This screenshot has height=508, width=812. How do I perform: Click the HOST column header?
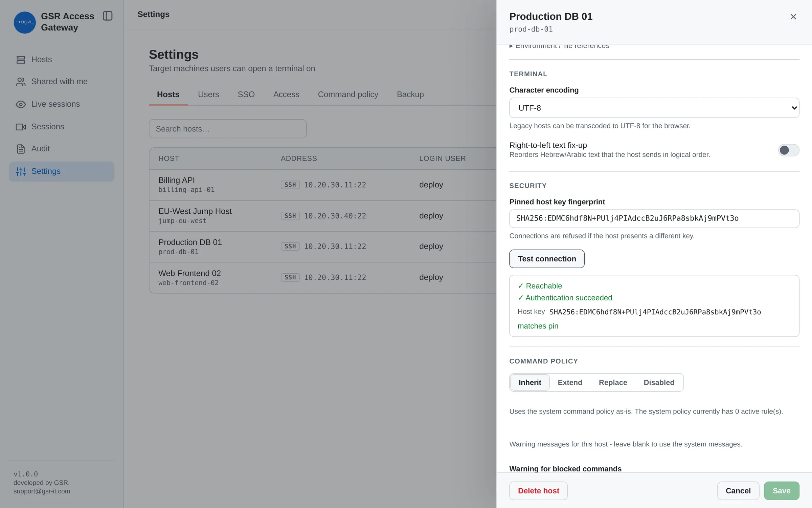tap(168, 158)
